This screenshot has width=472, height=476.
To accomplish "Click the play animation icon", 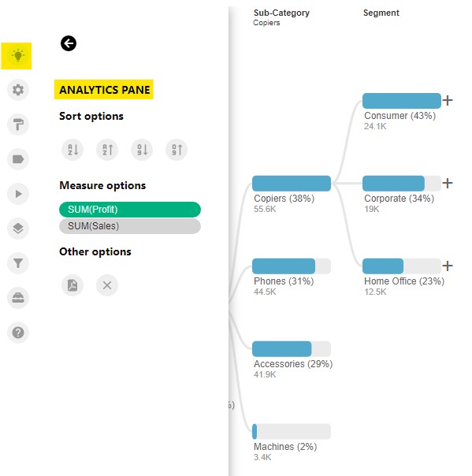I will [18, 194].
